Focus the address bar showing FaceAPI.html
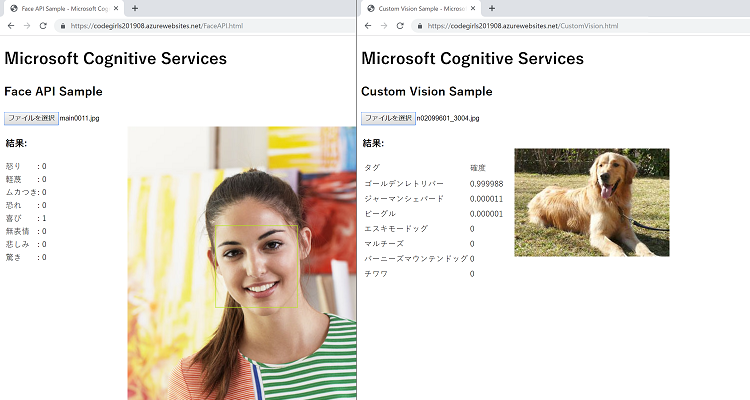 coord(206,26)
